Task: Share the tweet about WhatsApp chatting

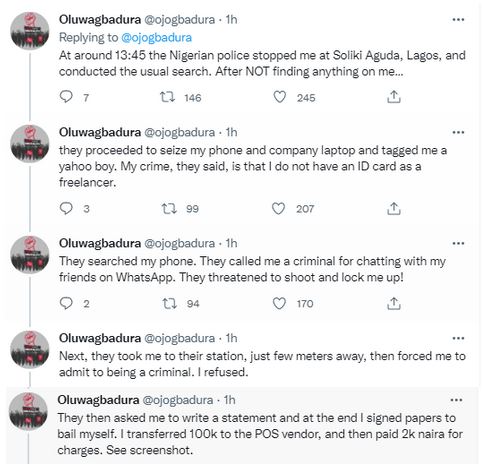Action: (393, 303)
